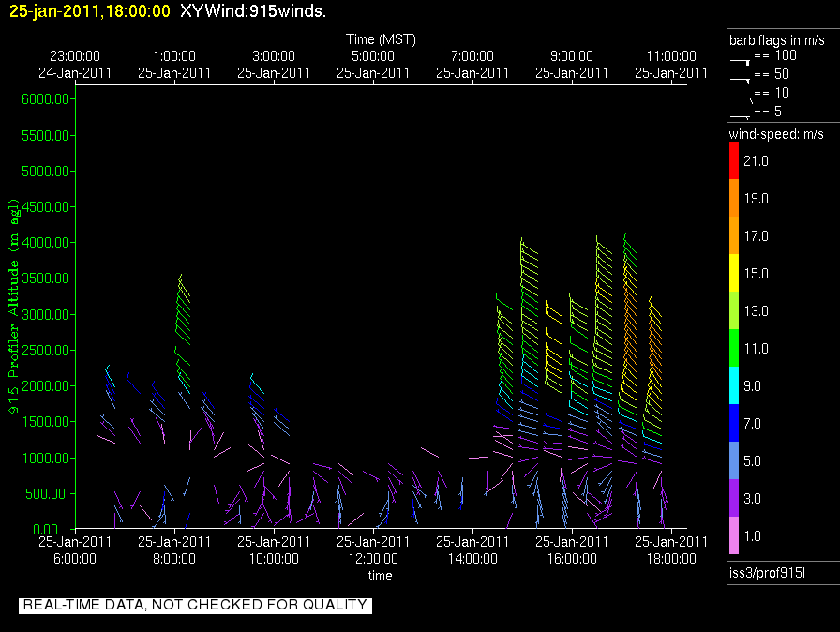Image resolution: width=840 pixels, height=632 pixels.
Task: Pick the green 11.0 wind-speed color band
Action: click(x=734, y=348)
